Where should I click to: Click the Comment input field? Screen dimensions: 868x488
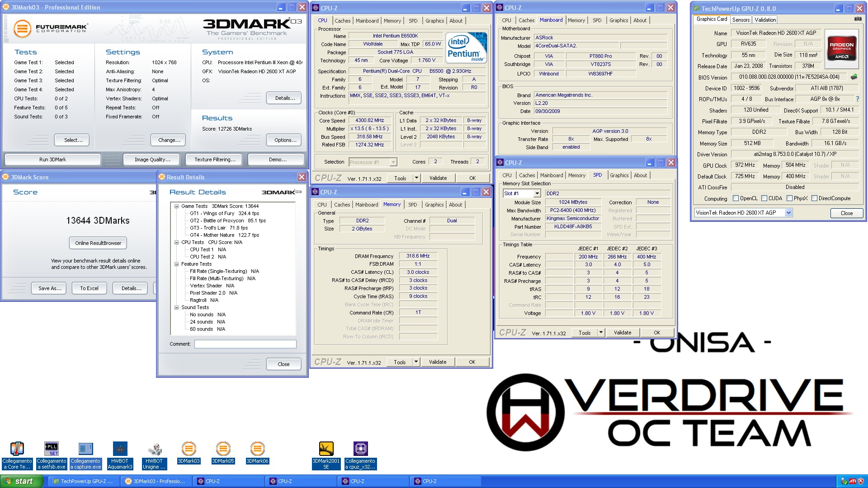(x=245, y=344)
